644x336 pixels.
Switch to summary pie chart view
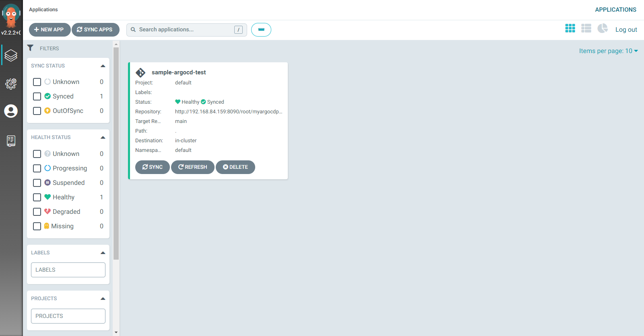click(x=603, y=28)
